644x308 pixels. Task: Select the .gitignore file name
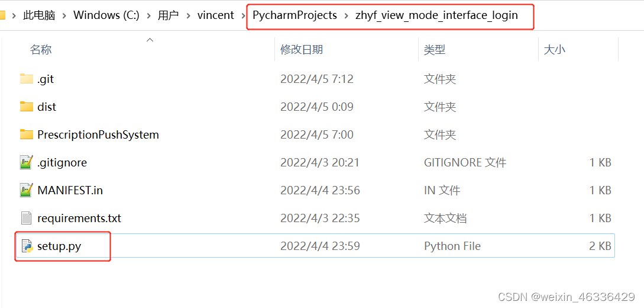coord(62,163)
